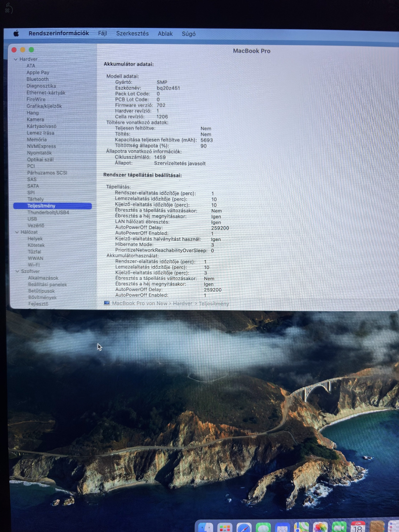Select SATA in the sidebar
399x532 pixels.
pos(33,186)
